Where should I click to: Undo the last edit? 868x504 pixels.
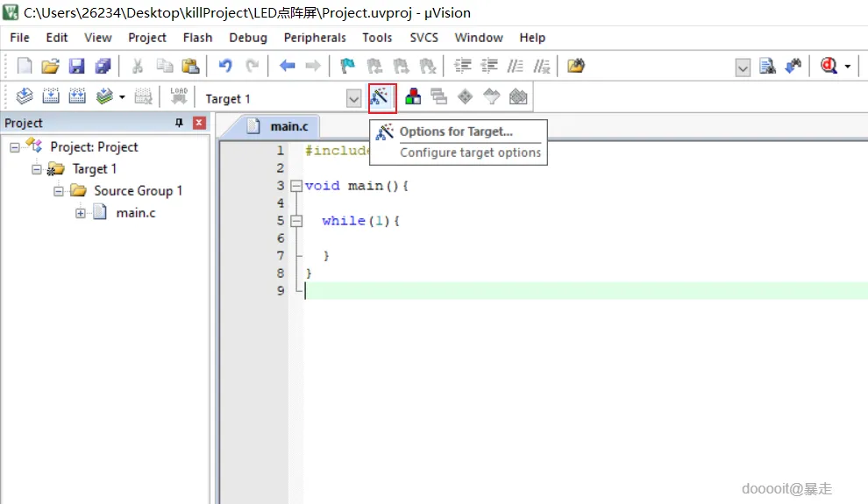click(224, 66)
